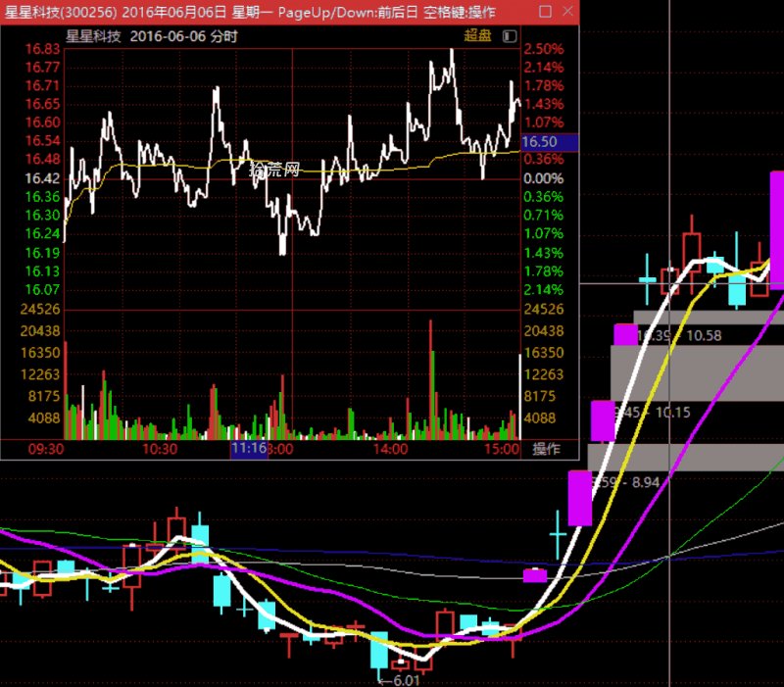Toggle the panel icon beside 超盘
Screen dimensions: 784x687
510,36
